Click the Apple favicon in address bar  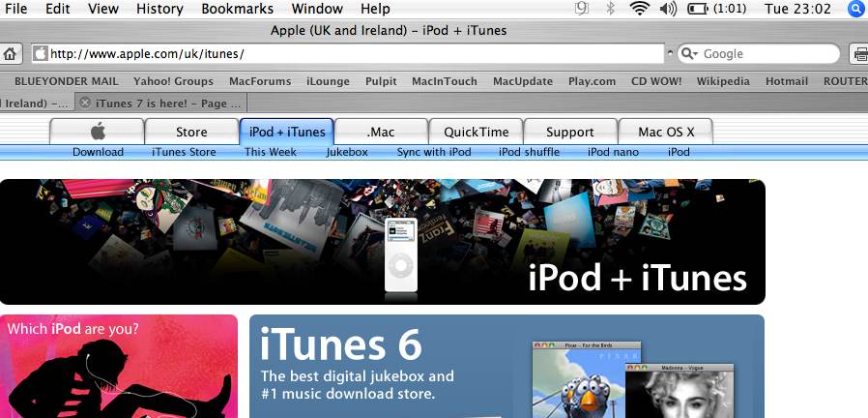(41, 54)
